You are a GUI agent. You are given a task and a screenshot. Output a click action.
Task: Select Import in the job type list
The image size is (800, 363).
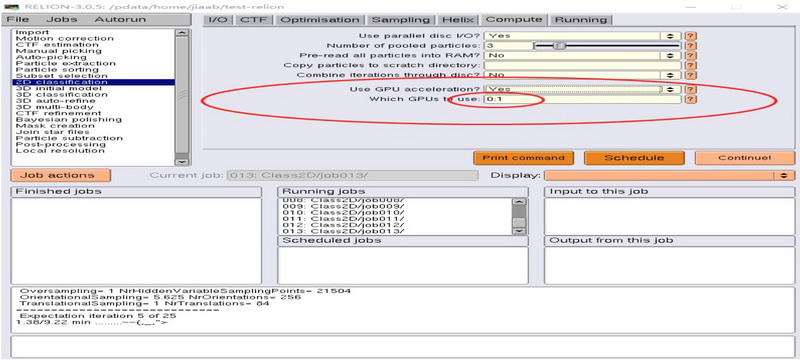tap(93, 32)
